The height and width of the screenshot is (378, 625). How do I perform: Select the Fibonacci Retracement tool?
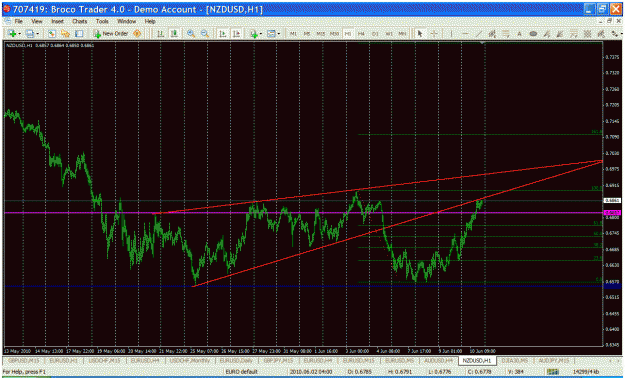[506, 34]
